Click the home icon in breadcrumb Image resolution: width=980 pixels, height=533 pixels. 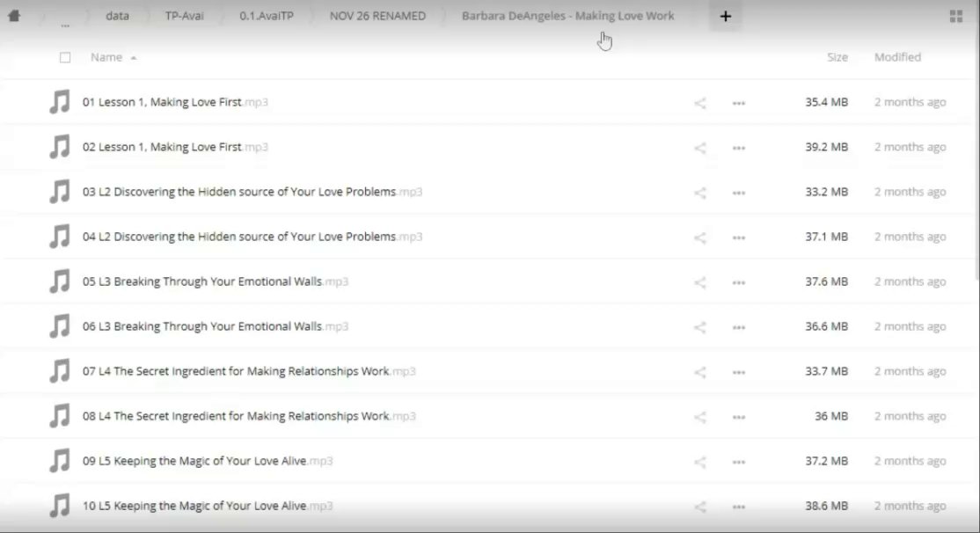pos(14,16)
